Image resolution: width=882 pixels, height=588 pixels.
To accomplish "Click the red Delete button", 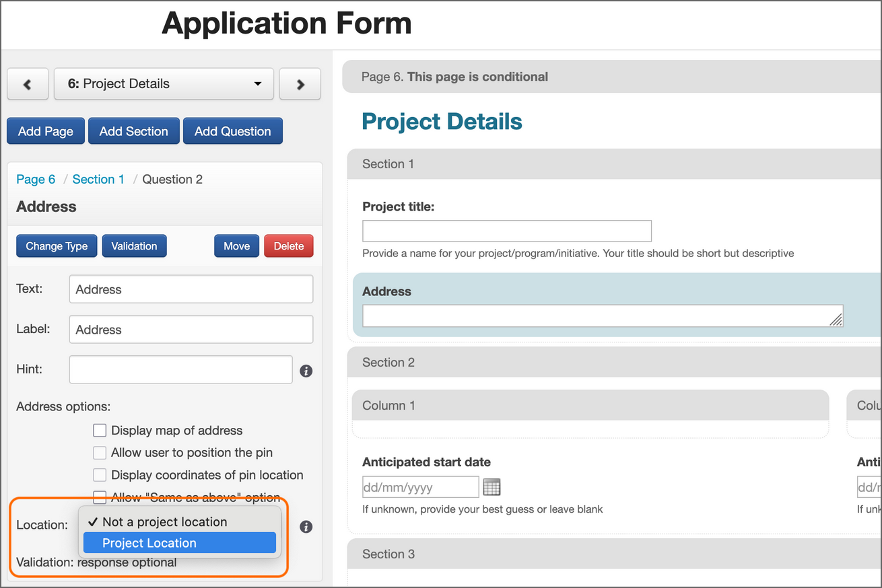I will 289,246.
